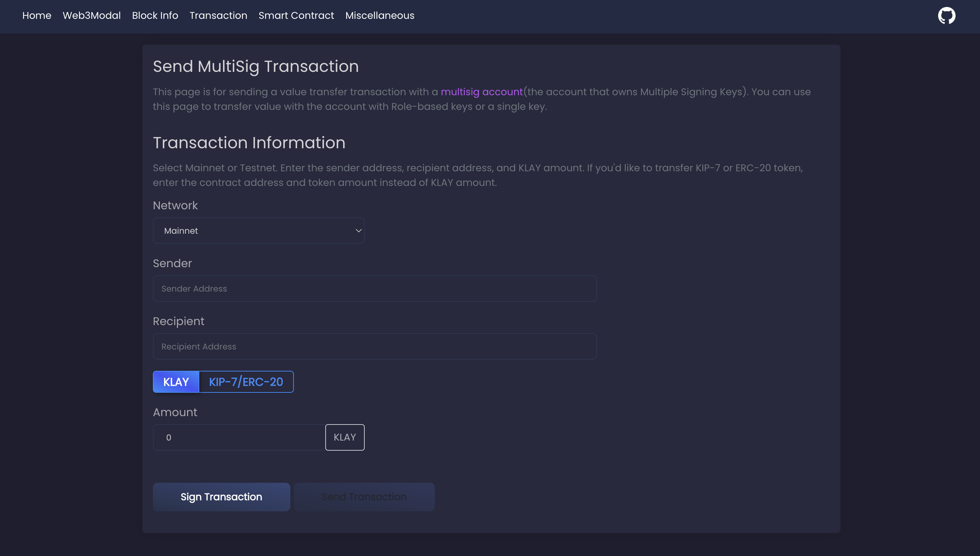Click the network dropdown chevron arrow
This screenshot has height=556, width=980.
coord(357,231)
